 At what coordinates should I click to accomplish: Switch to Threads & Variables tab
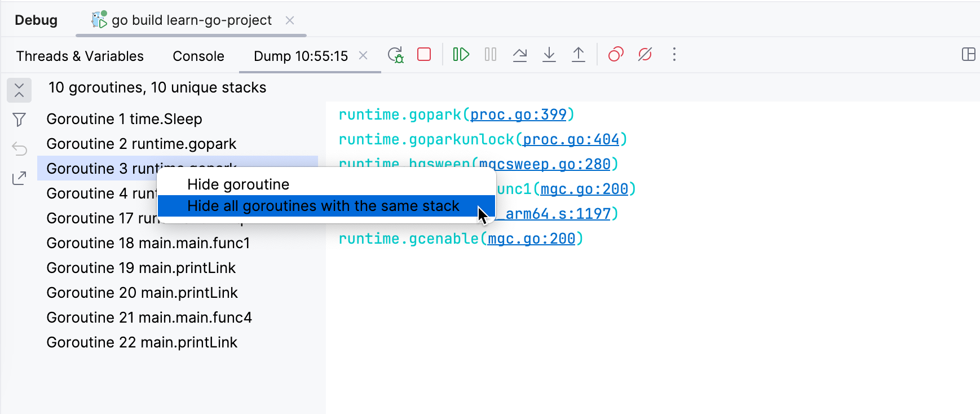click(x=80, y=56)
